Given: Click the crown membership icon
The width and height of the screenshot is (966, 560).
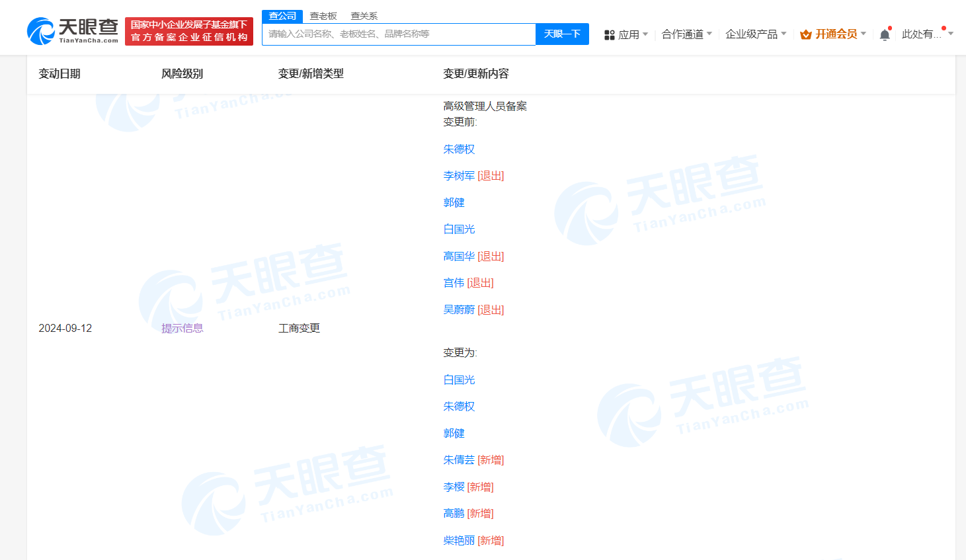Looking at the screenshot, I should tap(805, 34).
